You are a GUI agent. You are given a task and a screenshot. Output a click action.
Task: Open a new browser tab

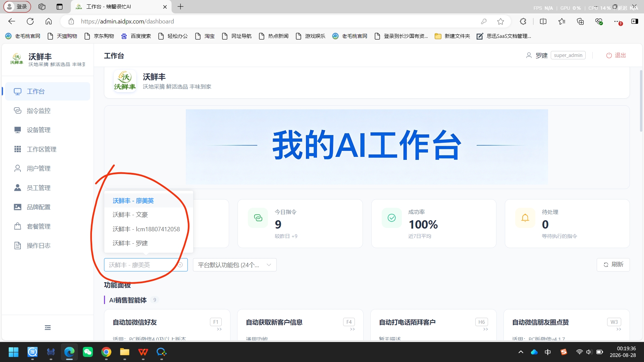(x=180, y=7)
